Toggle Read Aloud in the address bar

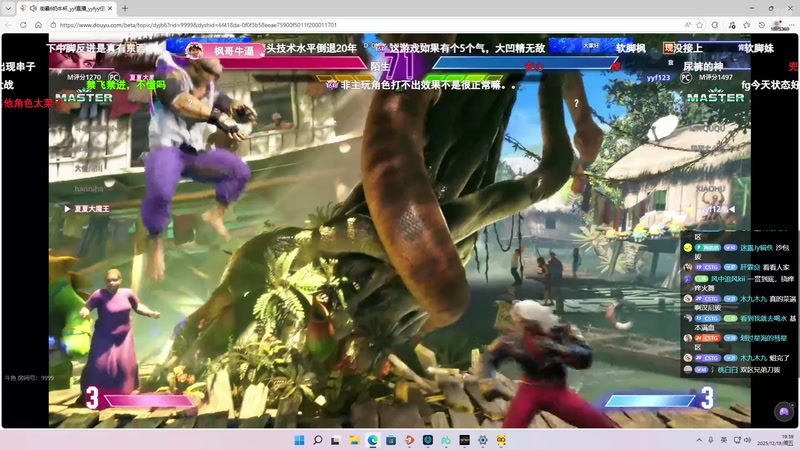pos(688,24)
